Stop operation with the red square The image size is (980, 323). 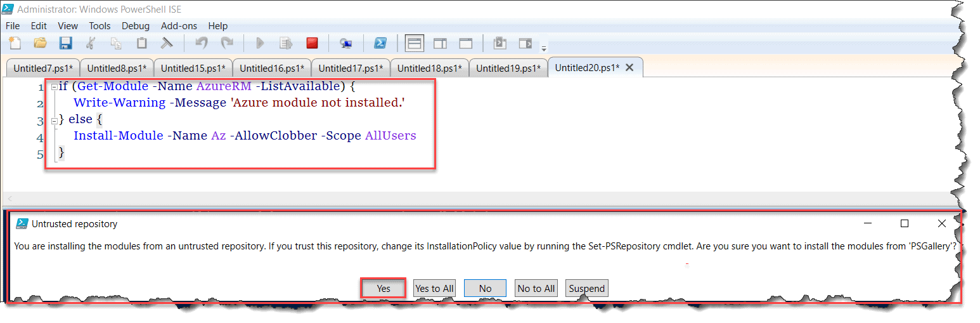point(312,43)
